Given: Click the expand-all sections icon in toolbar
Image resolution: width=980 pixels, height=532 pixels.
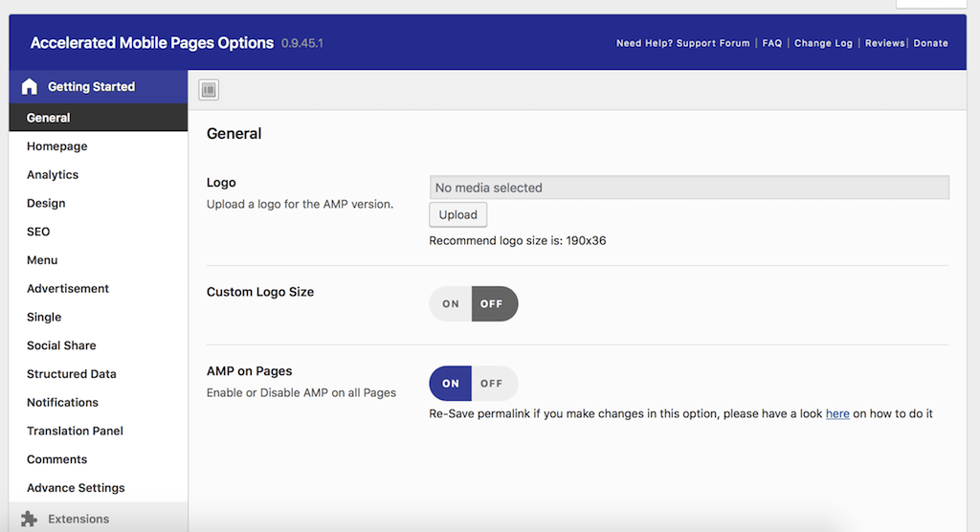Looking at the screenshot, I should click(x=210, y=90).
